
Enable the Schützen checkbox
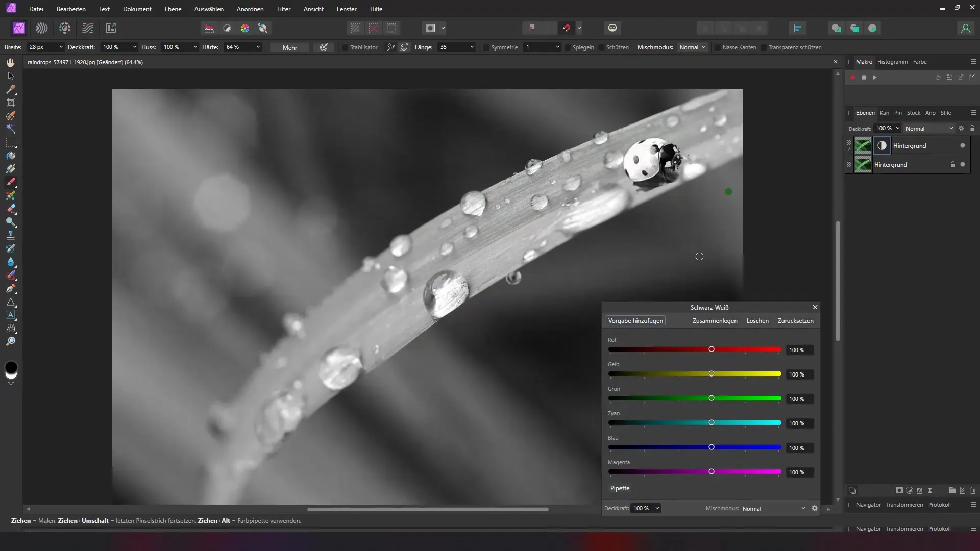click(601, 47)
